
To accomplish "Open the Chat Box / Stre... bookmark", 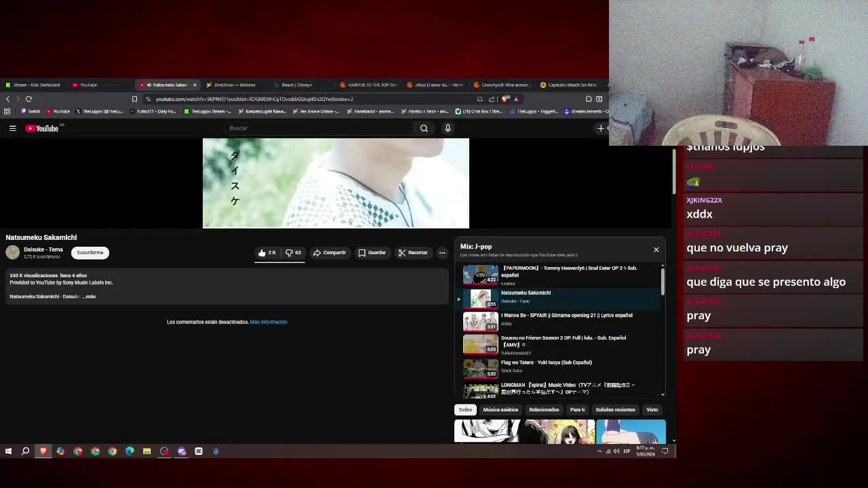I will pos(478,111).
